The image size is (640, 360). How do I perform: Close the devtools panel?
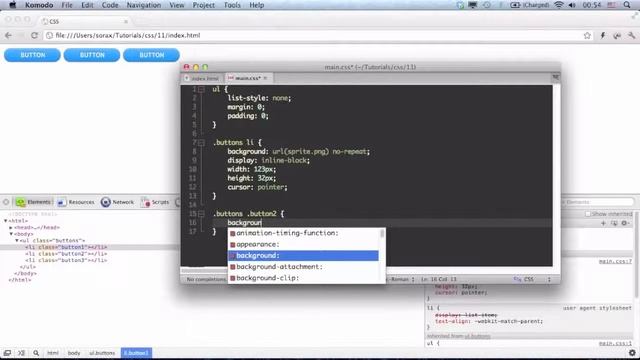(x=6, y=202)
